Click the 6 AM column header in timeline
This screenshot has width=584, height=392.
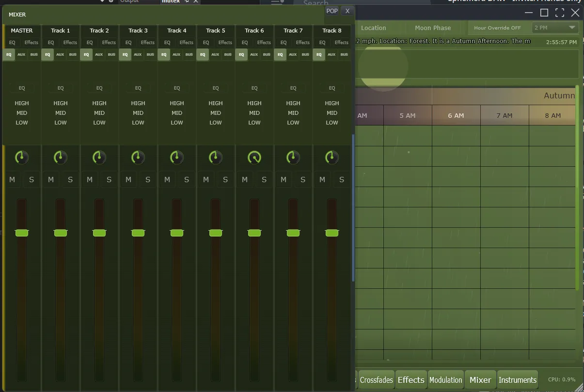tap(456, 116)
